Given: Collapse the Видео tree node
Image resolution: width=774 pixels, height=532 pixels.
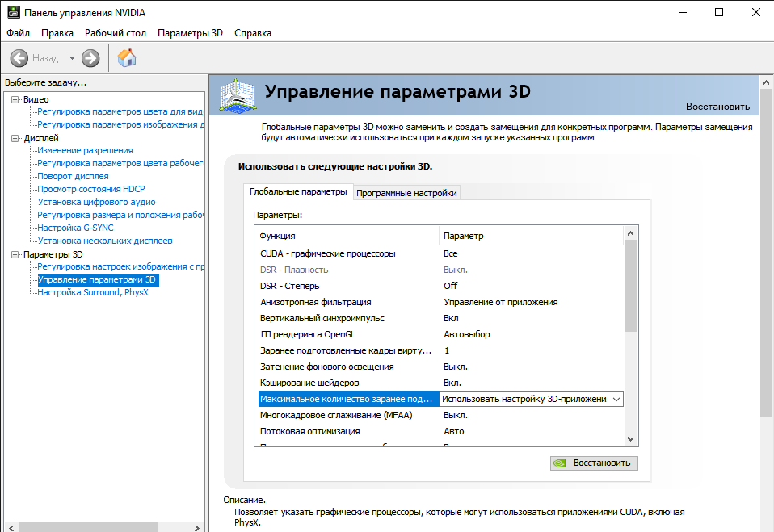Looking at the screenshot, I should (15, 99).
